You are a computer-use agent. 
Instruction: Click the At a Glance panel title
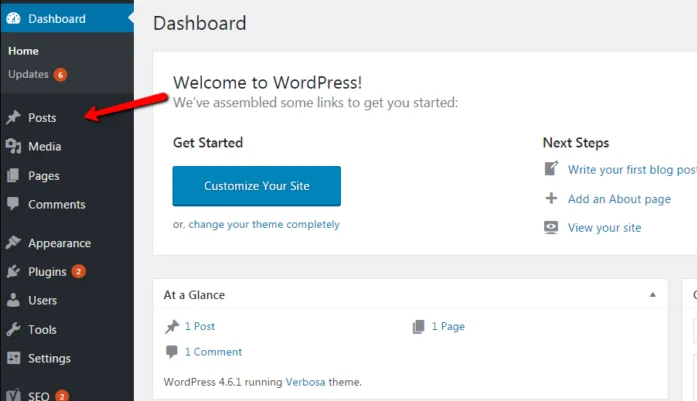(x=194, y=295)
